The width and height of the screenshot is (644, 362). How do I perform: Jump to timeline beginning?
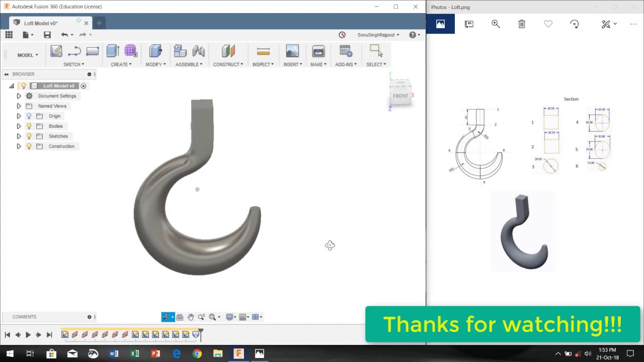pos(8,335)
